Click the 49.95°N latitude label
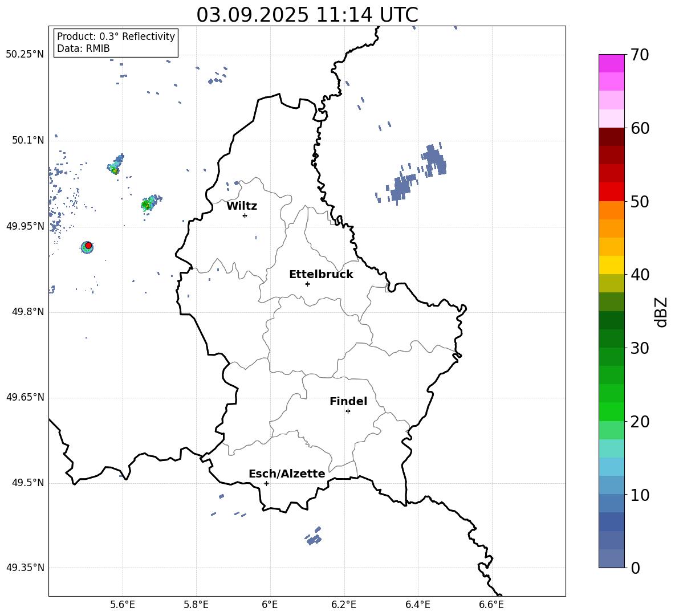Image resolution: width=675 pixels, height=616 pixels. (25, 226)
